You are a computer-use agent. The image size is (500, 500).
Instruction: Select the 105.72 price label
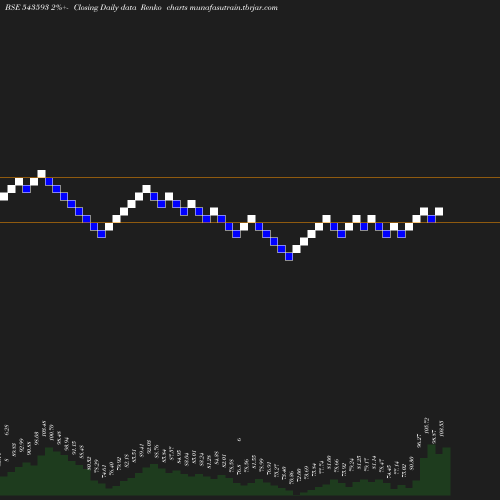(426, 426)
